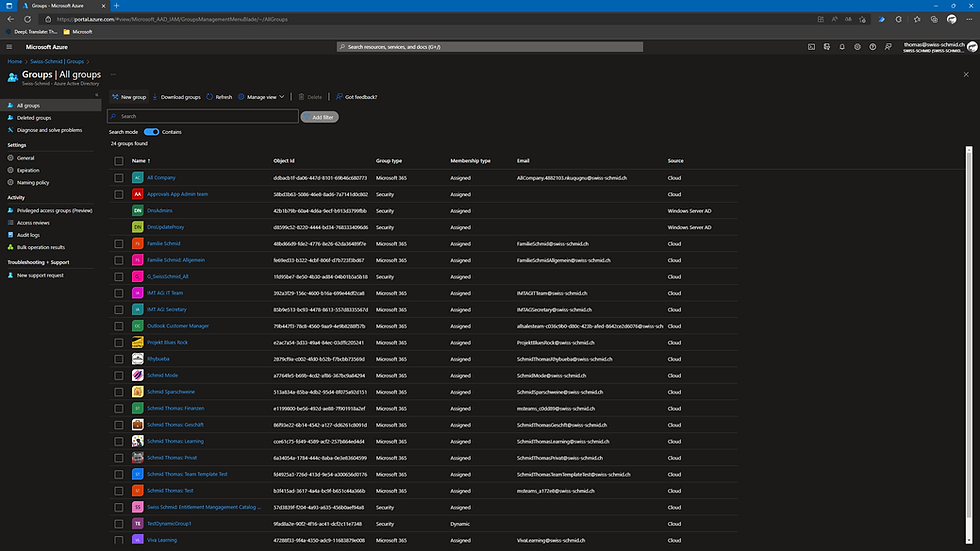
Task: Check the Rhybueba row checkbox
Action: pos(119,359)
